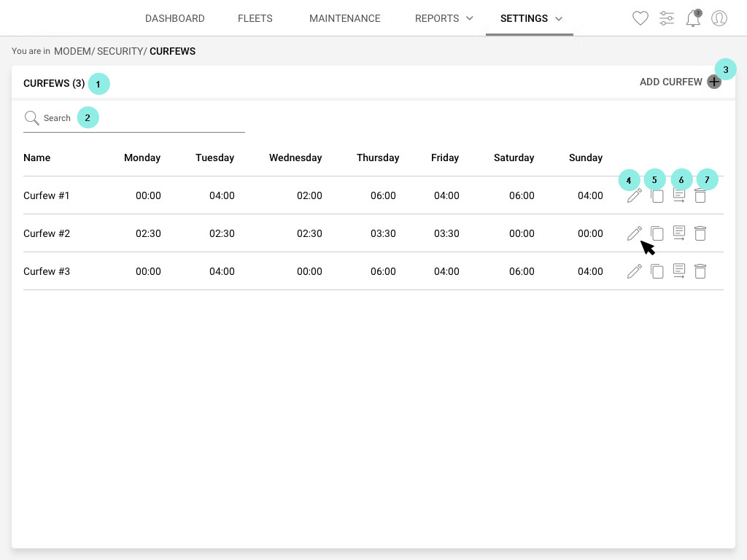Click the Wednesday column header
The image size is (747, 560).
[x=295, y=157]
